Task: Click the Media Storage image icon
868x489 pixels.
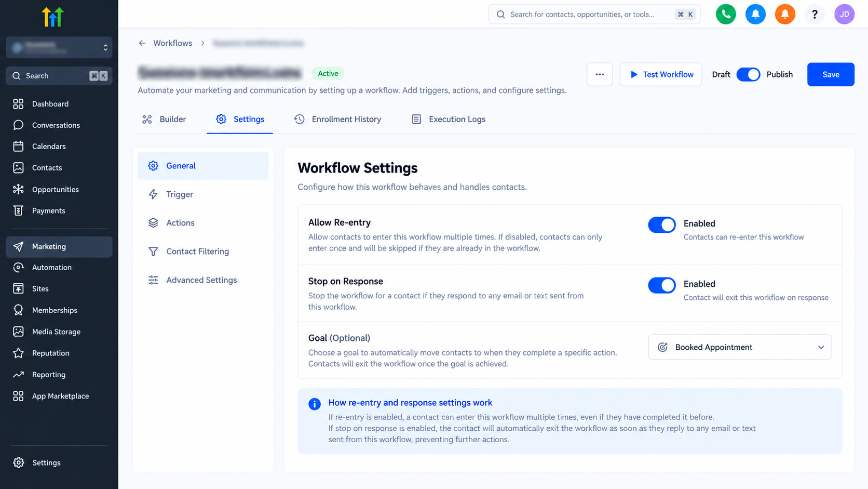Action: (x=18, y=332)
